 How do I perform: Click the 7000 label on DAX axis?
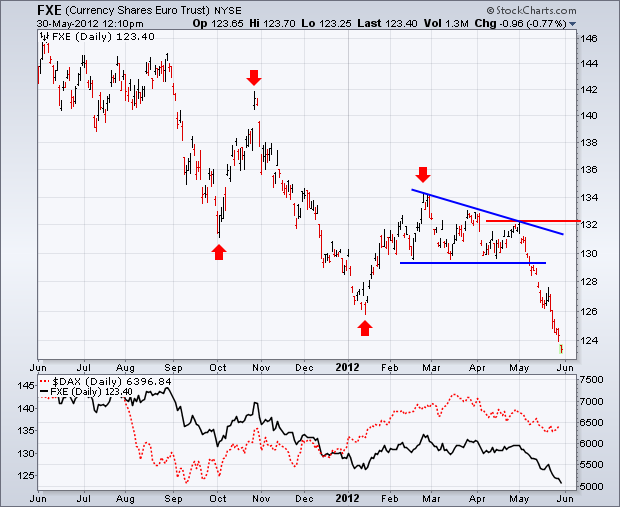point(592,401)
